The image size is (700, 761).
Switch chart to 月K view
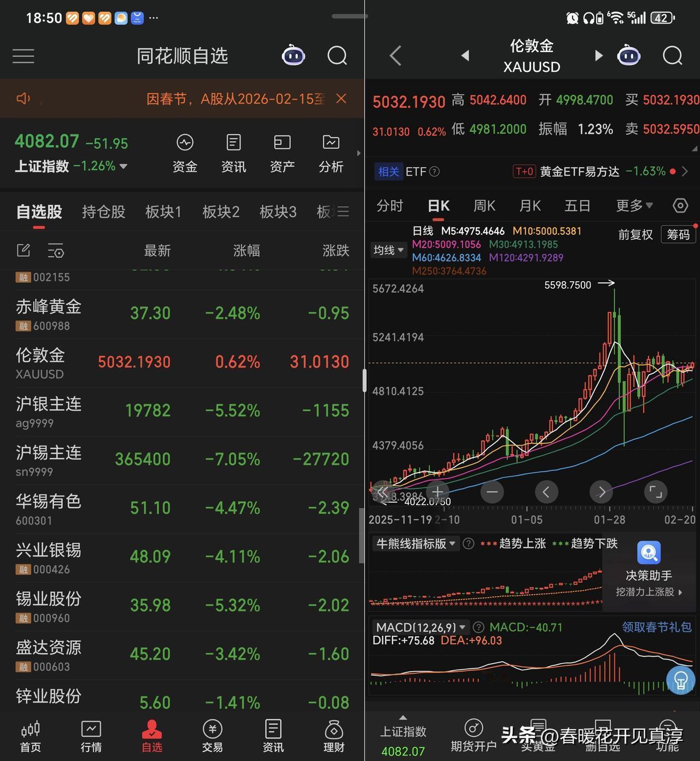[530, 206]
